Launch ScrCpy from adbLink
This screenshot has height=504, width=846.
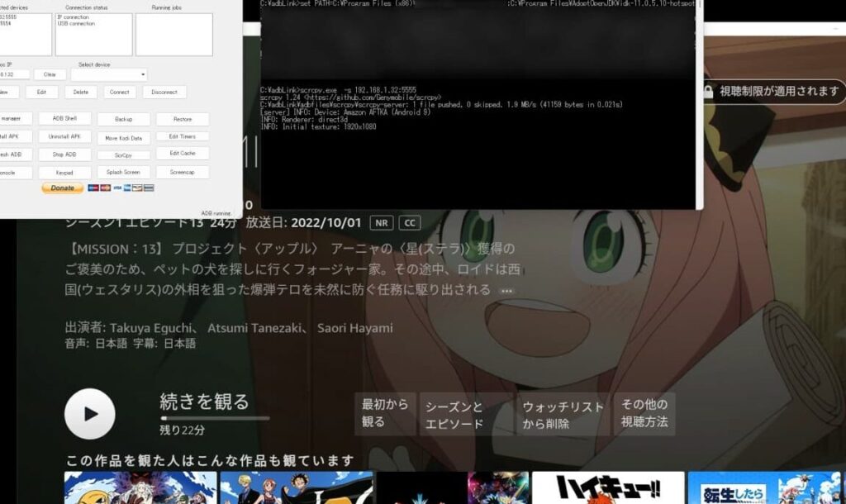tap(124, 155)
